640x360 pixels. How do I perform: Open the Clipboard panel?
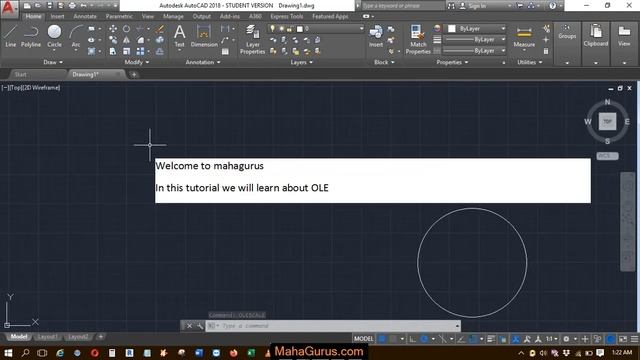(x=596, y=44)
